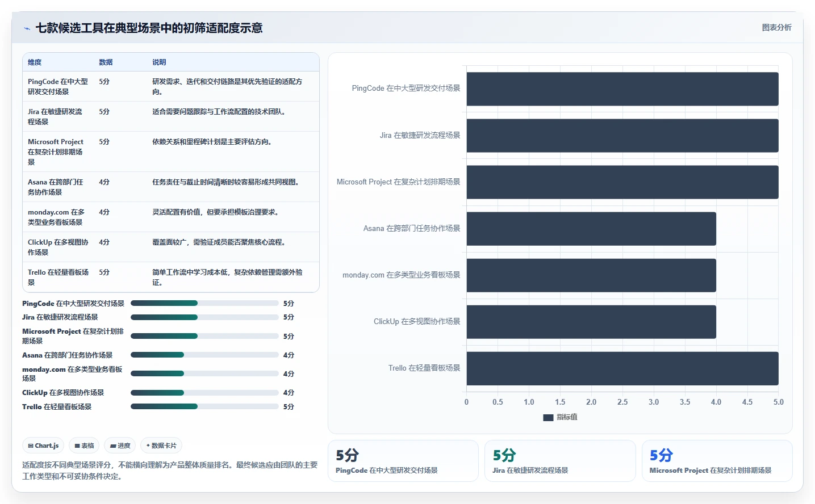Click the footnote text starting with 适配度按不同典型场景评分
Screen dimensions: 815x504
click(170, 471)
